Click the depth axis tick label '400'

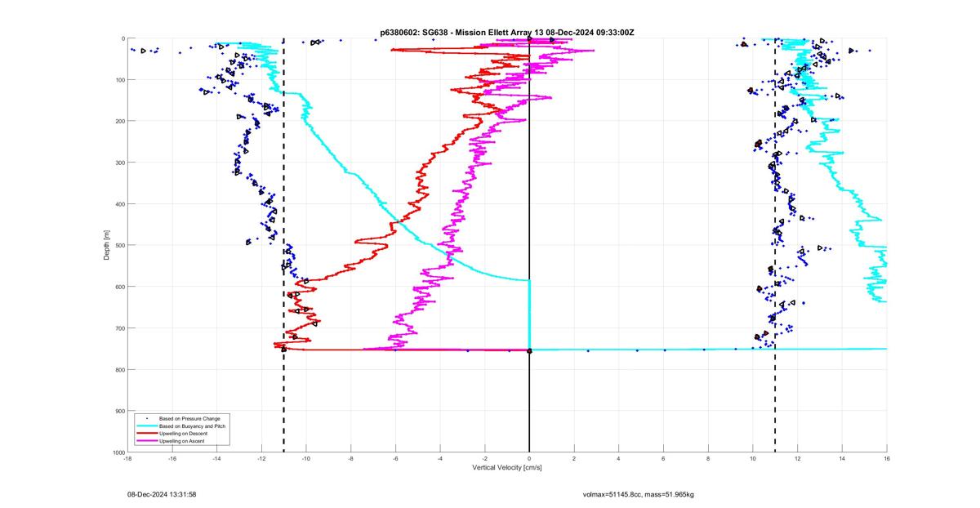[x=119, y=204]
